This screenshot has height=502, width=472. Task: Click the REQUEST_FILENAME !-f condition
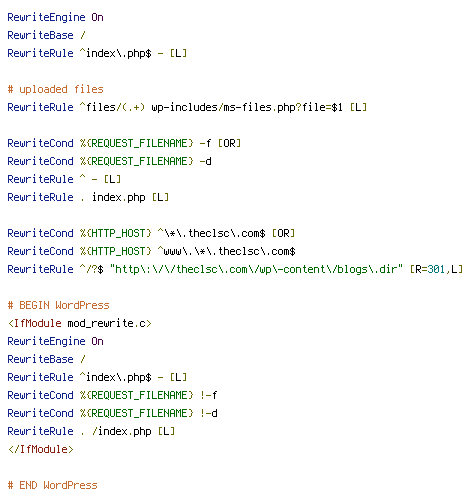click(112, 395)
